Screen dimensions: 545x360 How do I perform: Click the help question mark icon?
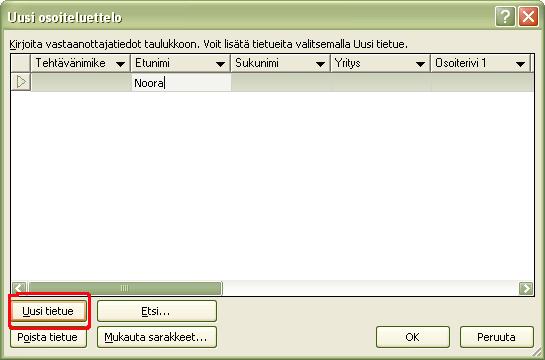(505, 16)
